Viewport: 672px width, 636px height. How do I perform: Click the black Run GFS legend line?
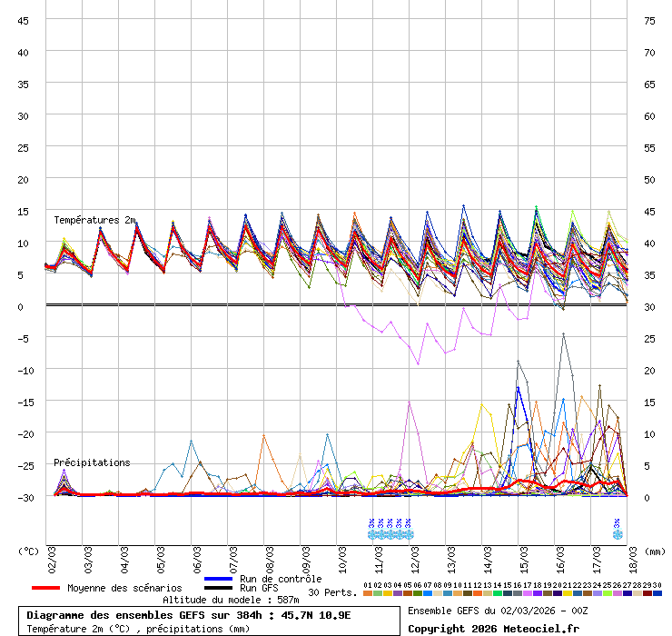[x=219, y=589]
